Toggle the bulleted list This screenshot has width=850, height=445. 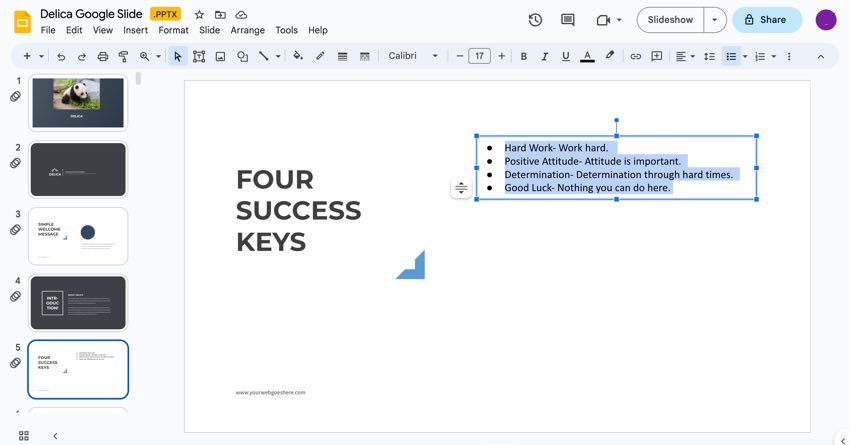point(731,56)
